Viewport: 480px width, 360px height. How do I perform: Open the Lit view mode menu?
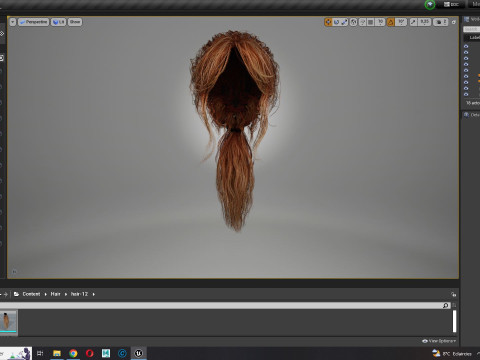point(58,22)
